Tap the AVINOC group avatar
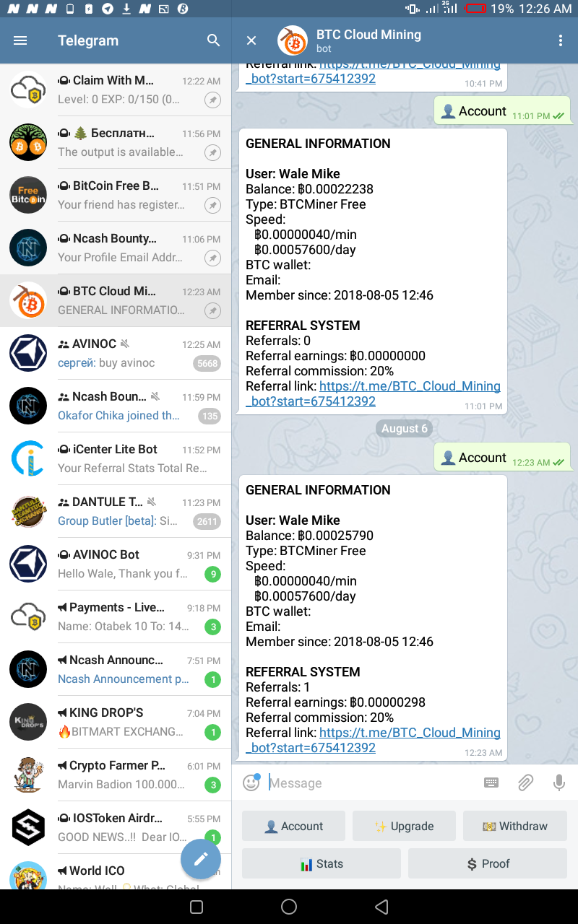The width and height of the screenshot is (578, 924). [28, 353]
